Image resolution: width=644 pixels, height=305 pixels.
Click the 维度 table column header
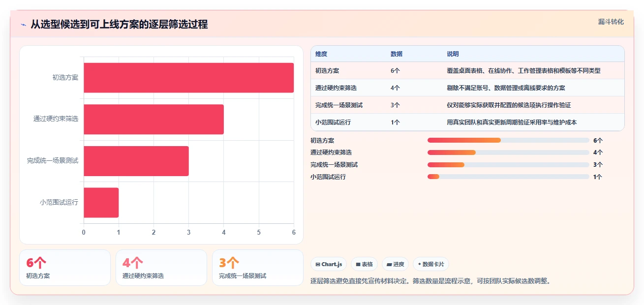(x=321, y=54)
